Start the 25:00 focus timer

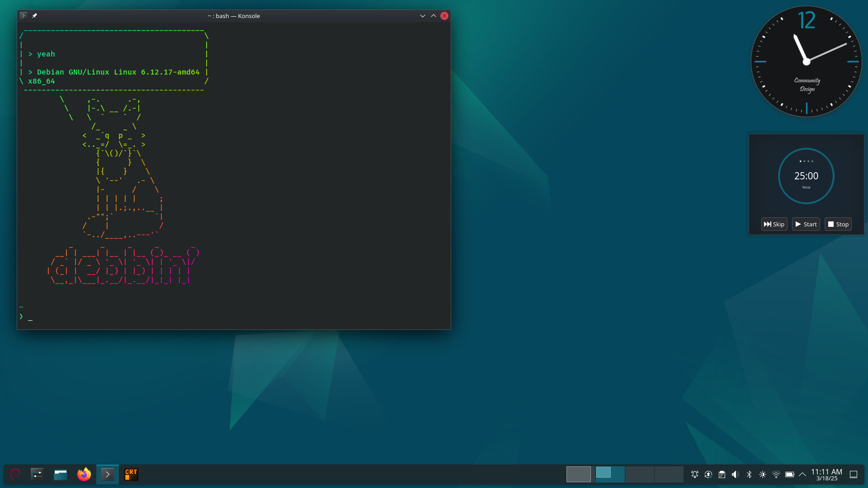(x=806, y=224)
